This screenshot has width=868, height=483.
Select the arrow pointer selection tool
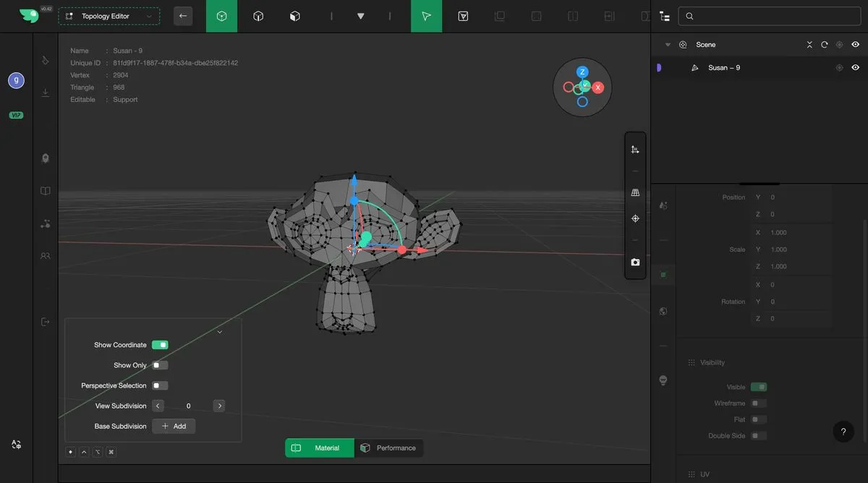tap(426, 16)
